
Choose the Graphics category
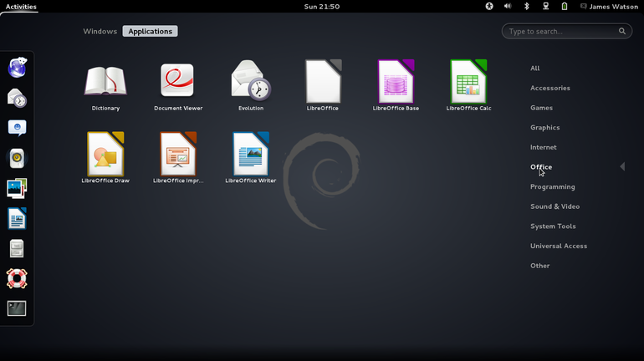[x=544, y=127]
